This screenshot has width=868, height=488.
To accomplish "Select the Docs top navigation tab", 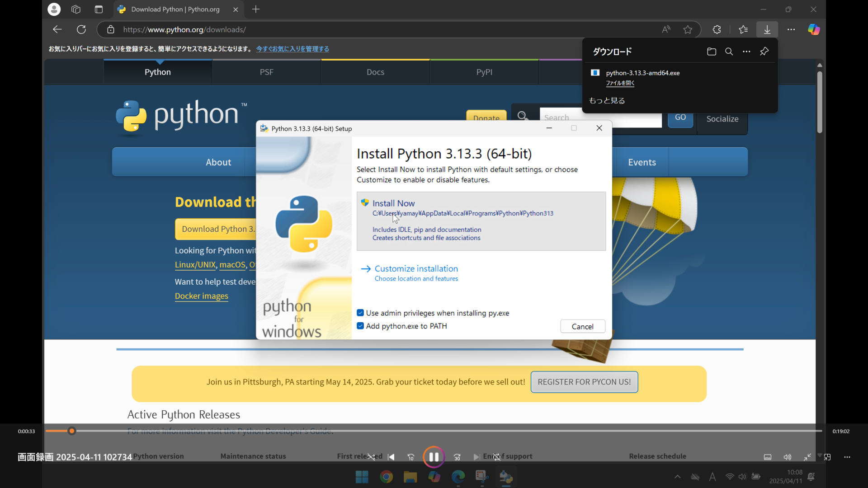I will (x=375, y=72).
